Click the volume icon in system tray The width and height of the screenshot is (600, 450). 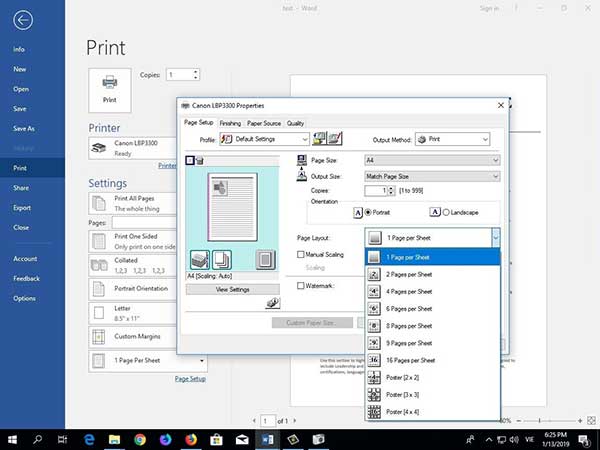tap(514, 440)
